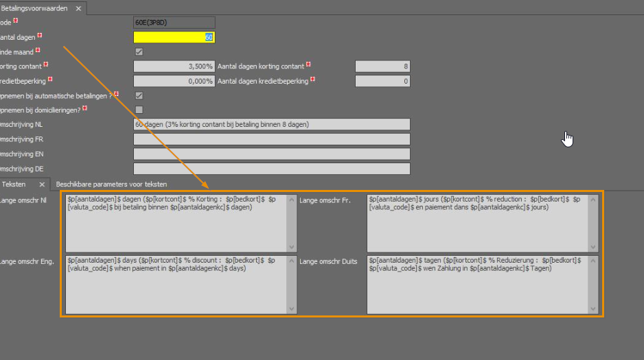
Task: Click the Aantal dagen korting contant field
Action: pos(382,67)
